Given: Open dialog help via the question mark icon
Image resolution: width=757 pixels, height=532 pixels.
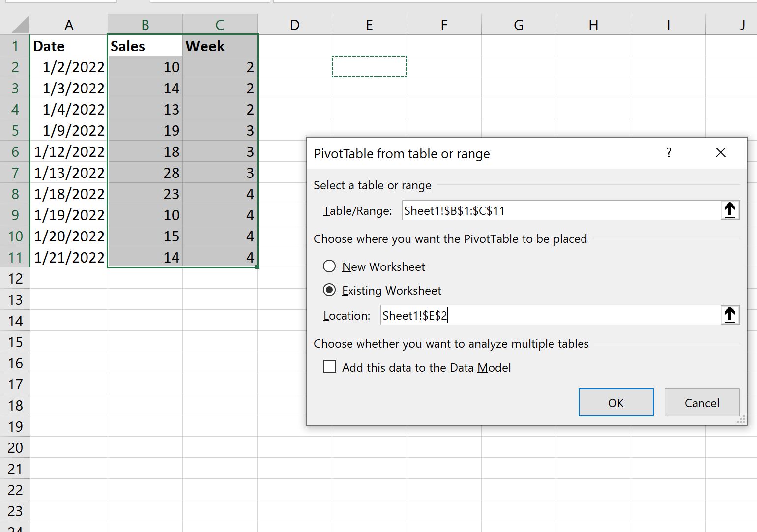Looking at the screenshot, I should [669, 153].
